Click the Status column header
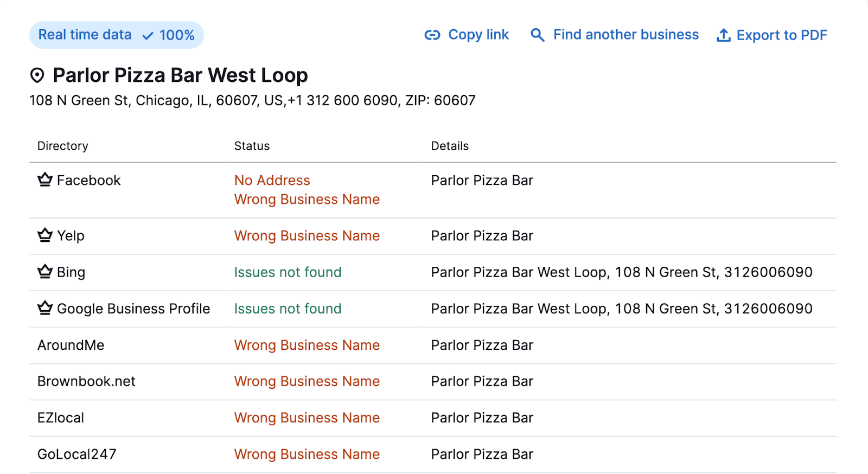The image size is (868, 474). [252, 146]
